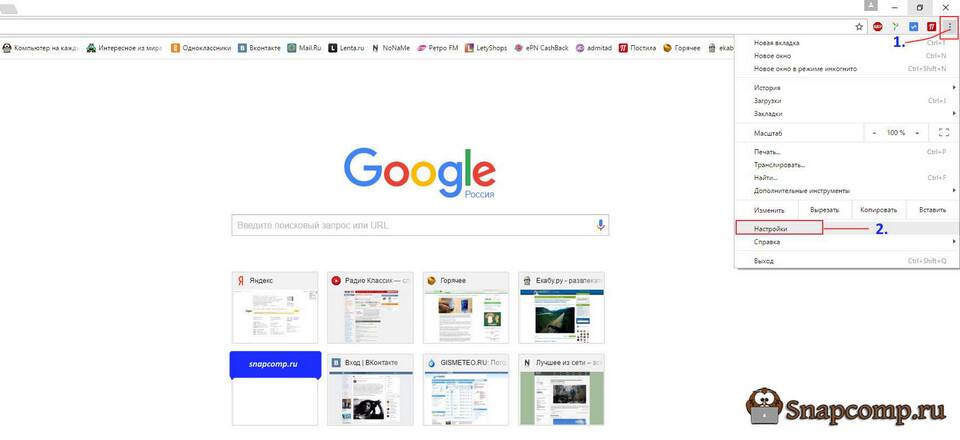Image resolution: width=960 pixels, height=440 pixels.
Task: Click the Google search input field
Action: [x=420, y=225]
